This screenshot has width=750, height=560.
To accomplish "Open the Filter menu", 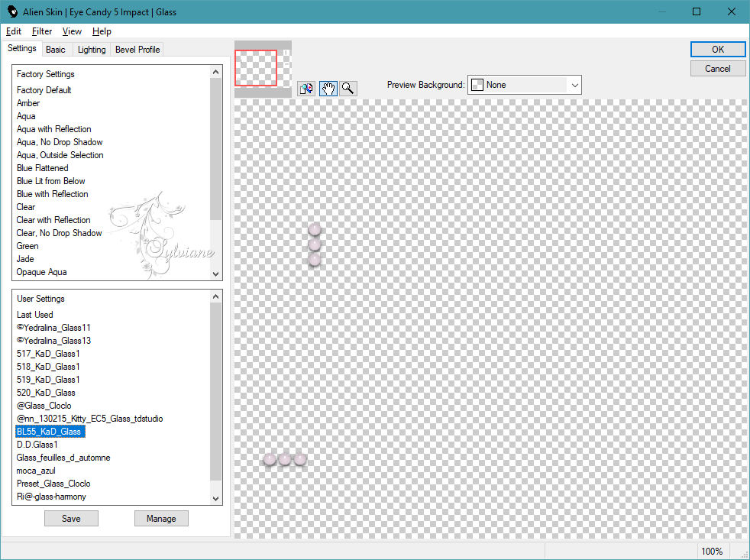I will pos(41,31).
